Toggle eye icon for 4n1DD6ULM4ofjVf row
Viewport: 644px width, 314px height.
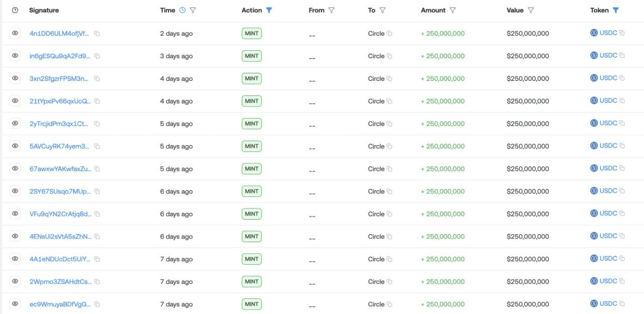pyautogui.click(x=15, y=33)
